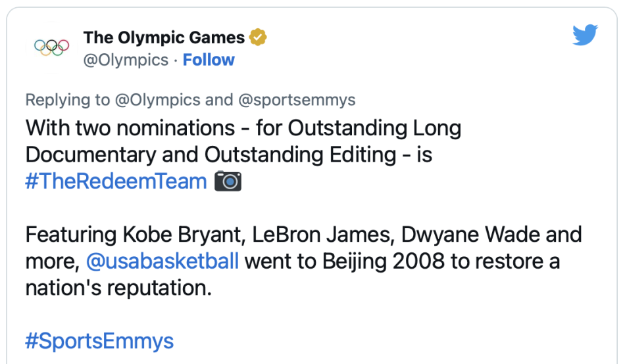Click the "Replying to" label
Screen dimensions: 625x364
click(x=68, y=100)
